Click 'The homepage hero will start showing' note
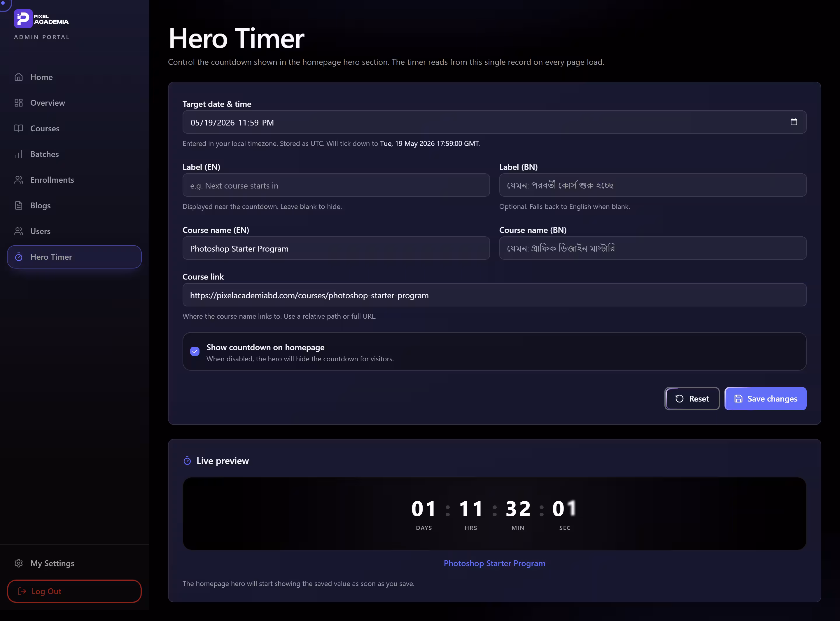 (x=298, y=583)
